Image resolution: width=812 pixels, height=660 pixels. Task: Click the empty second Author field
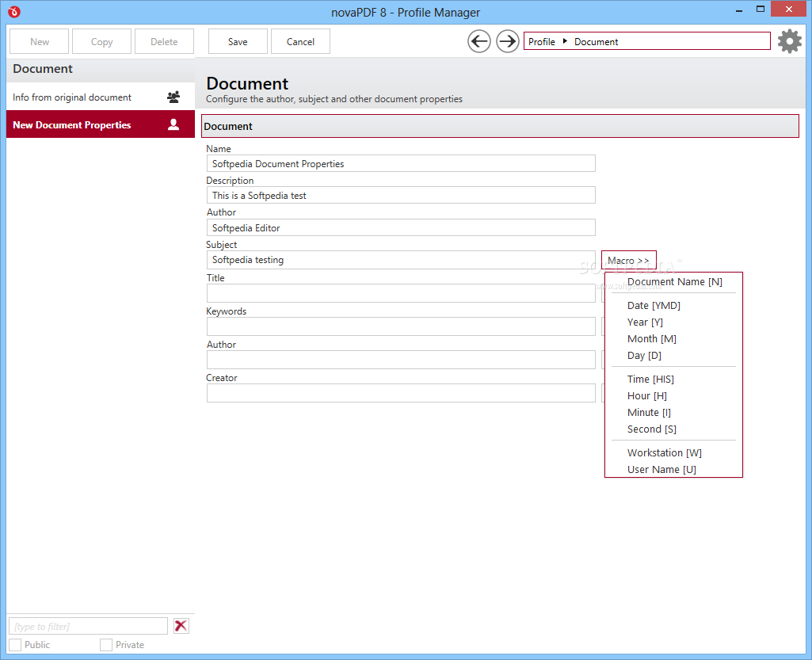pos(401,360)
